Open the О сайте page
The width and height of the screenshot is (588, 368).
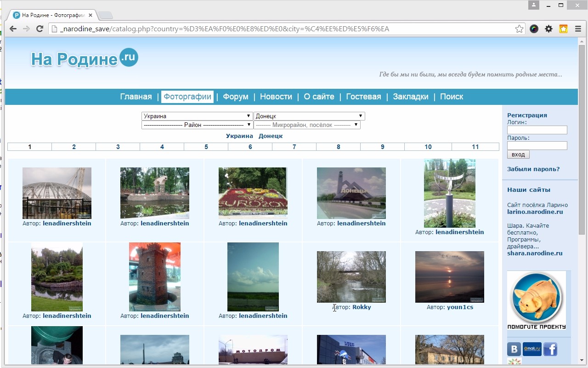(319, 97)
